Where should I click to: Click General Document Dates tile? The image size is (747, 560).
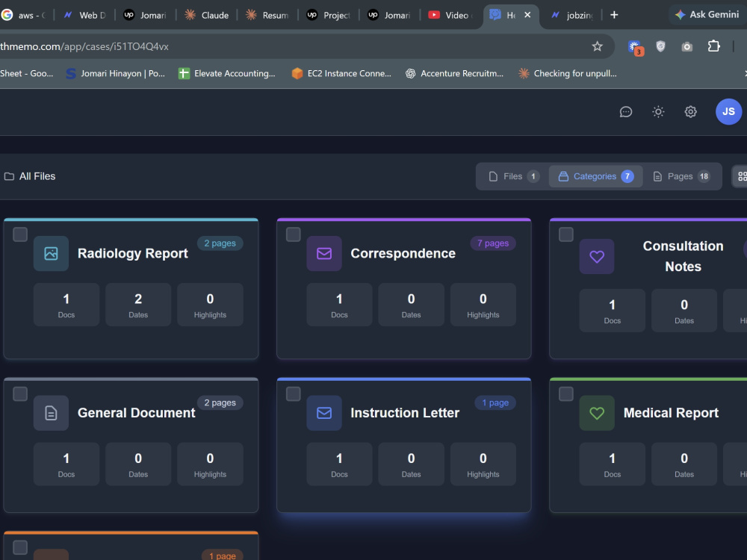pos(138,464)
